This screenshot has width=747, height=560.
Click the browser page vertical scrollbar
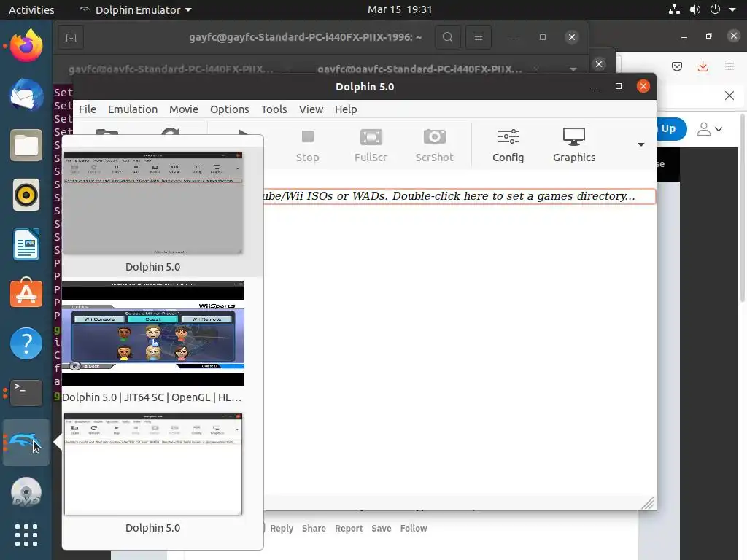tap(743, 208)
